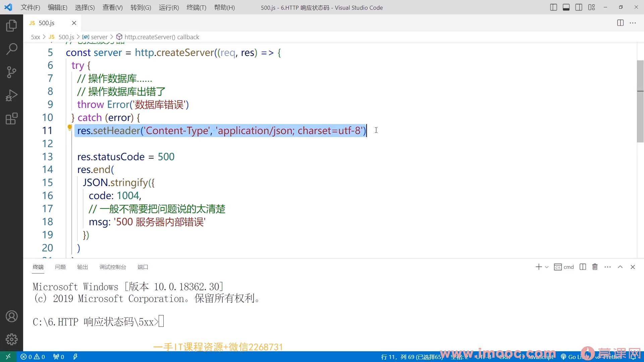Click the throw Error code line

133,105
